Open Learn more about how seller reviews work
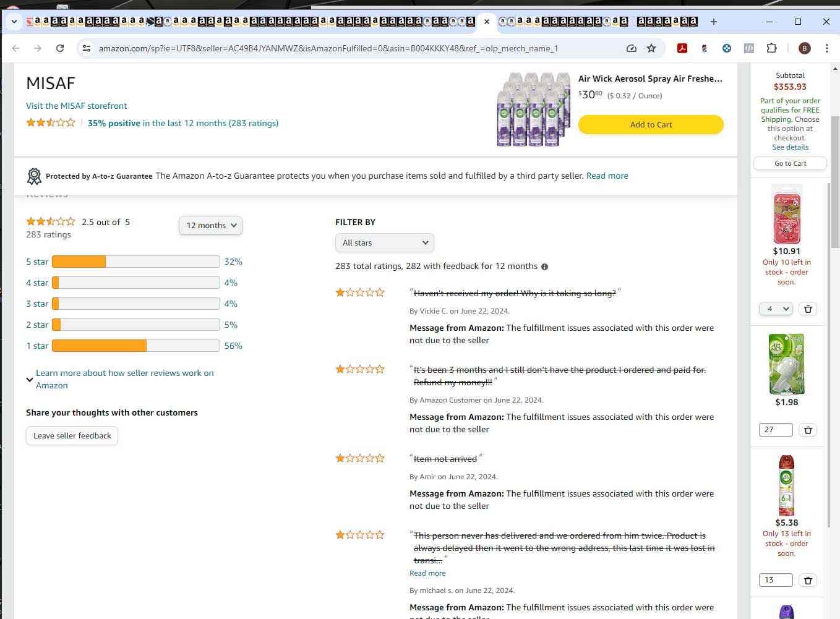This screenshot has width=840, height=619. 125,379
